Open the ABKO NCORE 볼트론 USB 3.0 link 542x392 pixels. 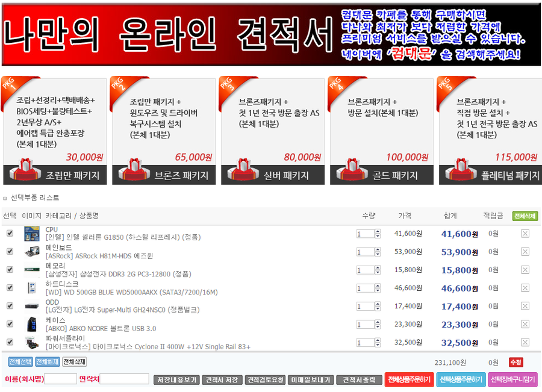(x=101, y=329)
